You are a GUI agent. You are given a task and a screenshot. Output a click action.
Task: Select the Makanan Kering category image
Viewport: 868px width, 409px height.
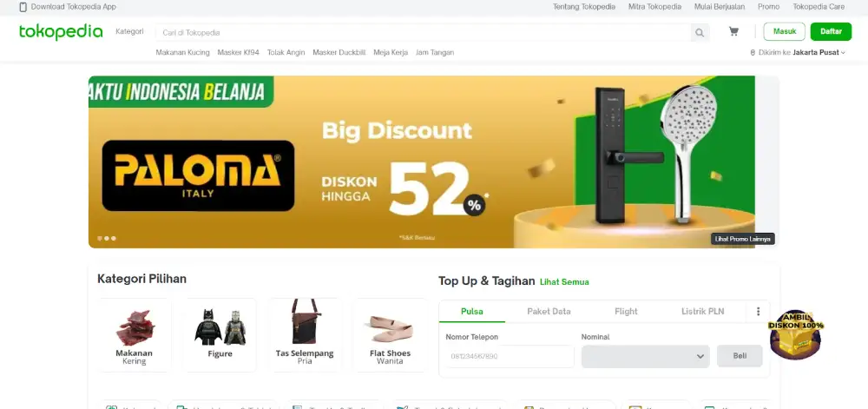[x=135, y=327]
